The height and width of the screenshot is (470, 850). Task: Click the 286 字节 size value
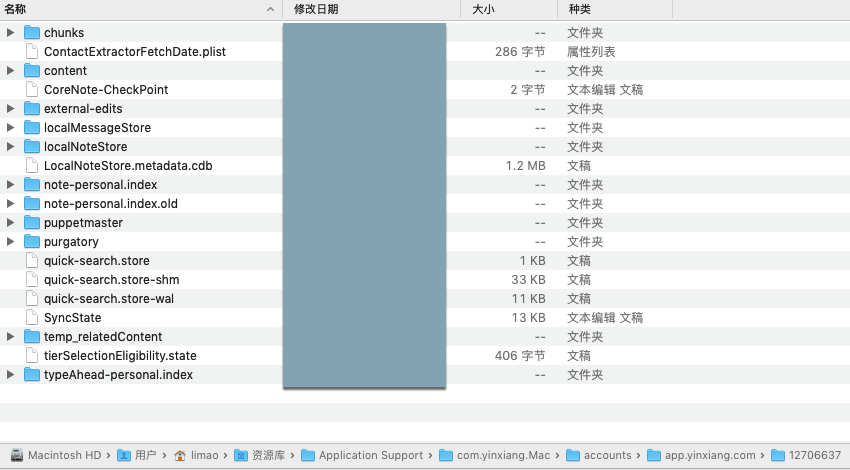[x=520, y=51]
